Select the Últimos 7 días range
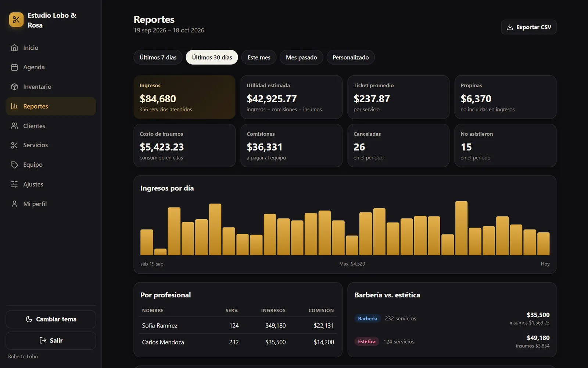This screenshot has height=368, width=588. point(158,57)
